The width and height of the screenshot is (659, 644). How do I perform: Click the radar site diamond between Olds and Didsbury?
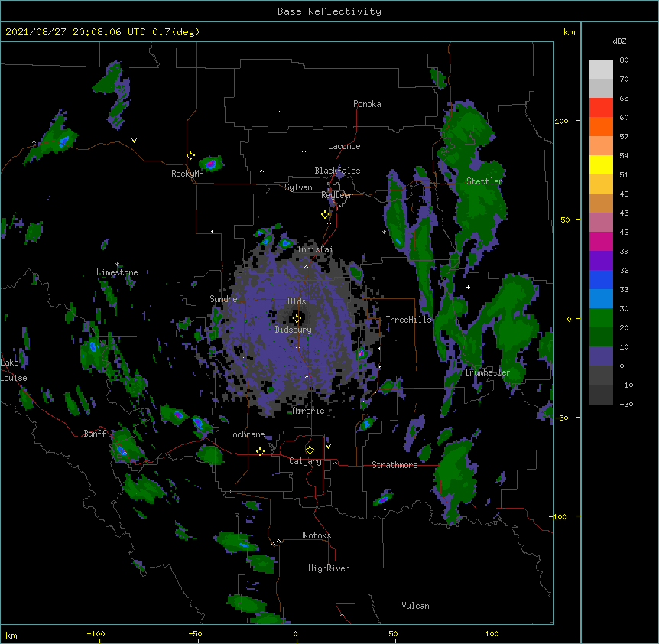(x=297, y=319)
